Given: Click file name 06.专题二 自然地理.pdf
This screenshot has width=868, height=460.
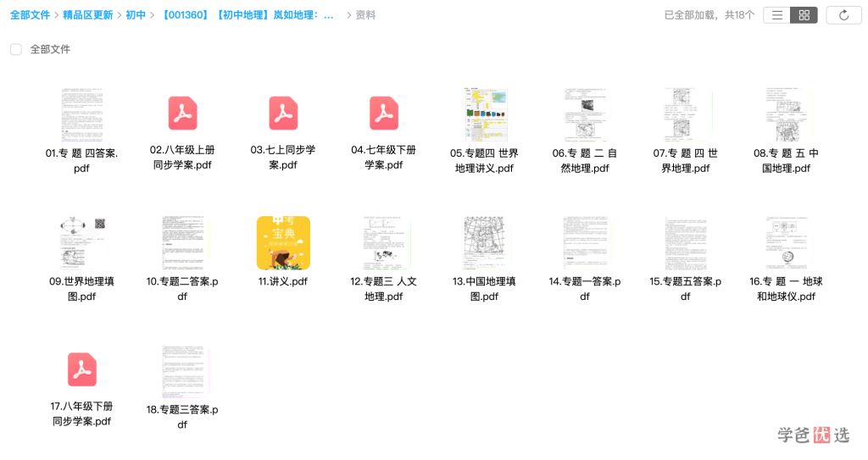Looking at the screenshot, I should [x=585, y=160].
